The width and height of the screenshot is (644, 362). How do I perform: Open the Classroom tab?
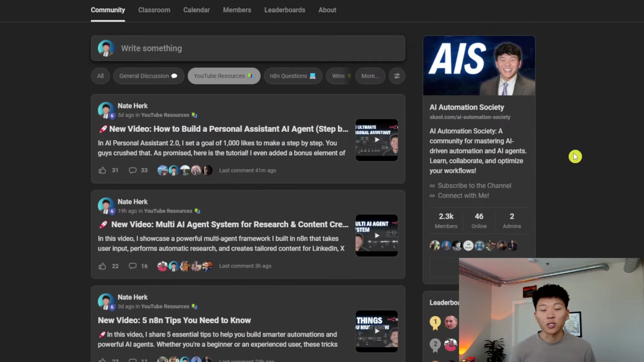[154, 10]
